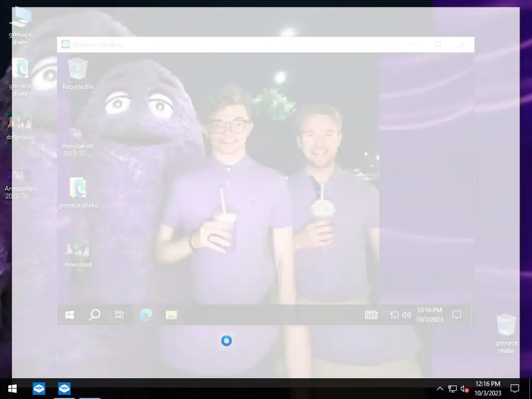Open the host Windows Start button
Image resolution: width=532 pixels, height=399 pixels.
(12, 389)
